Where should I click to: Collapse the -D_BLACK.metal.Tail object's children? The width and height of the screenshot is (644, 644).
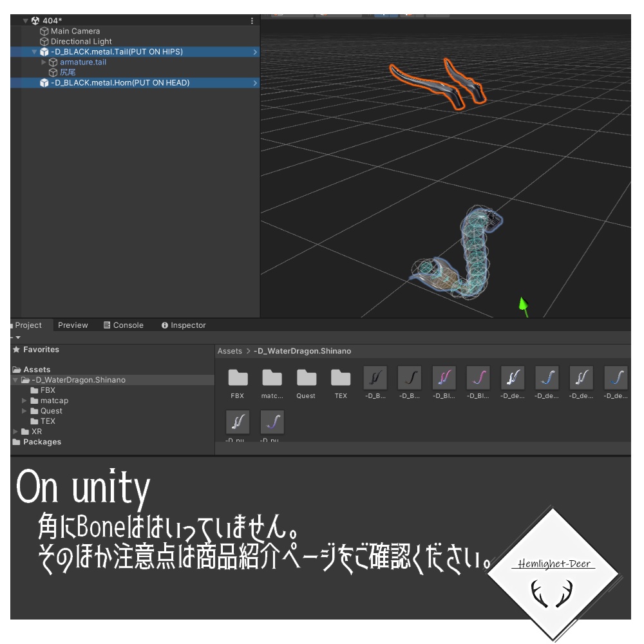[x=35, y=52]
